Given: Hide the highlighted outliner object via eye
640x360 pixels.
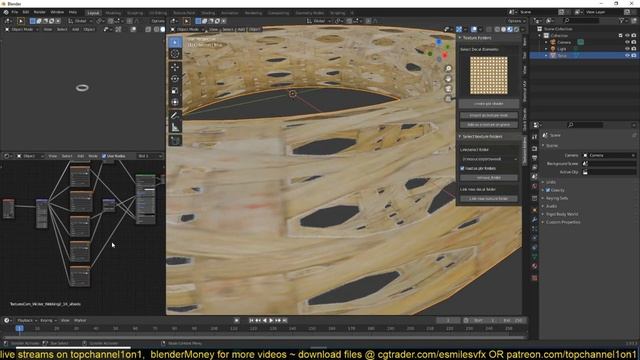Looking at the screenshot, I should 627,55.
